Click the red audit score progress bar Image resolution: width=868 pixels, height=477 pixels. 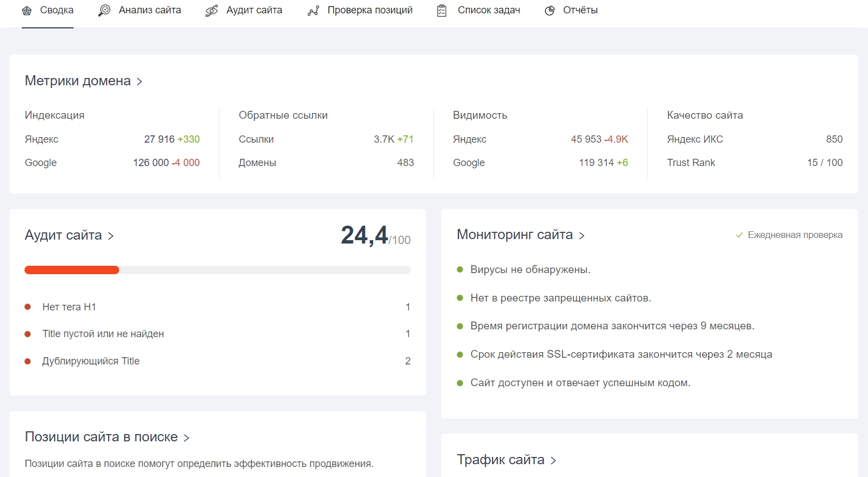click(x=72, y=270)
